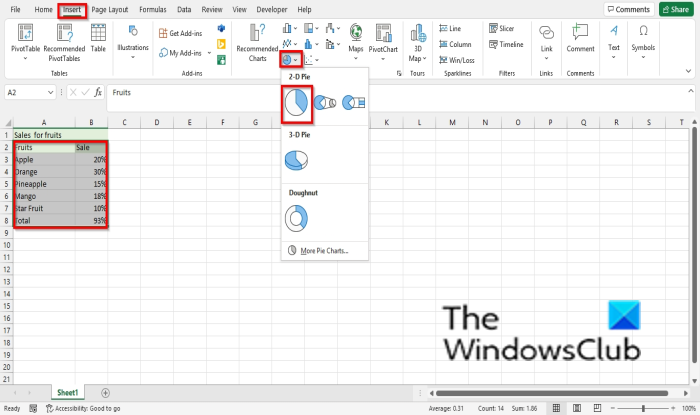Select the 2-D Pie chart option

coord(296,103)
